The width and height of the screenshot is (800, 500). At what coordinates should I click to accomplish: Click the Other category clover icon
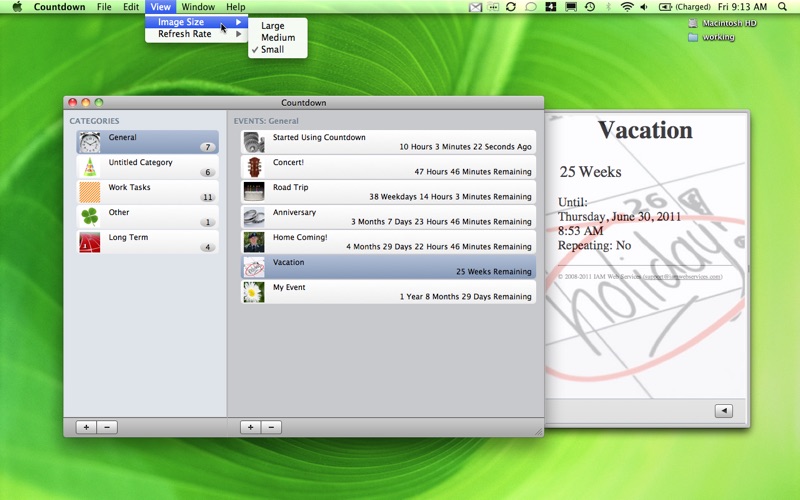click(x=90, y=217)
